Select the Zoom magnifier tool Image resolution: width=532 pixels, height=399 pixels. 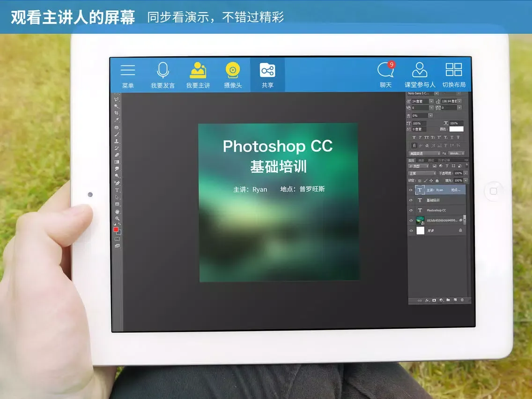[117, 219]
